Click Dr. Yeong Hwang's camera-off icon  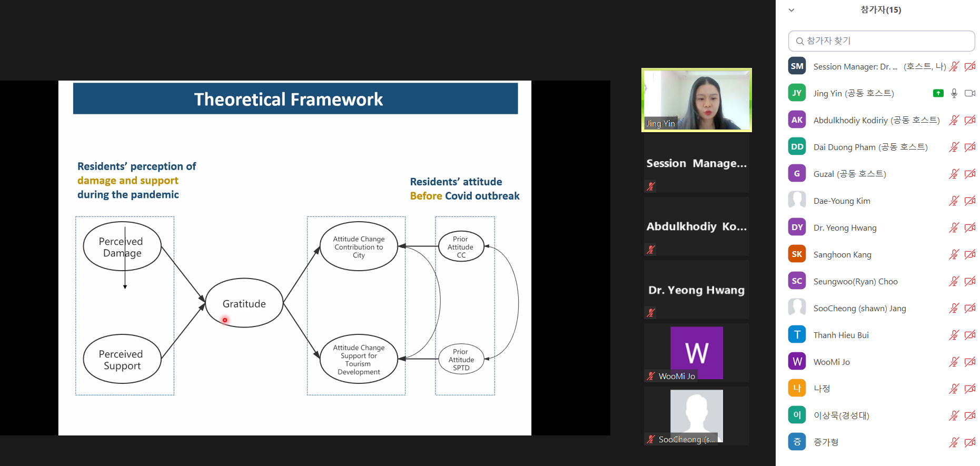(x=970, y=227)
